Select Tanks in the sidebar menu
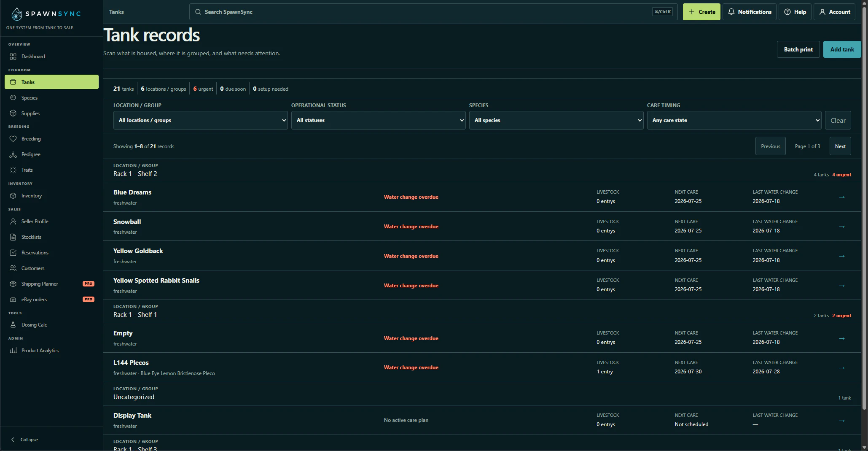This screenshot has width=868, height=451. point(51,82)
